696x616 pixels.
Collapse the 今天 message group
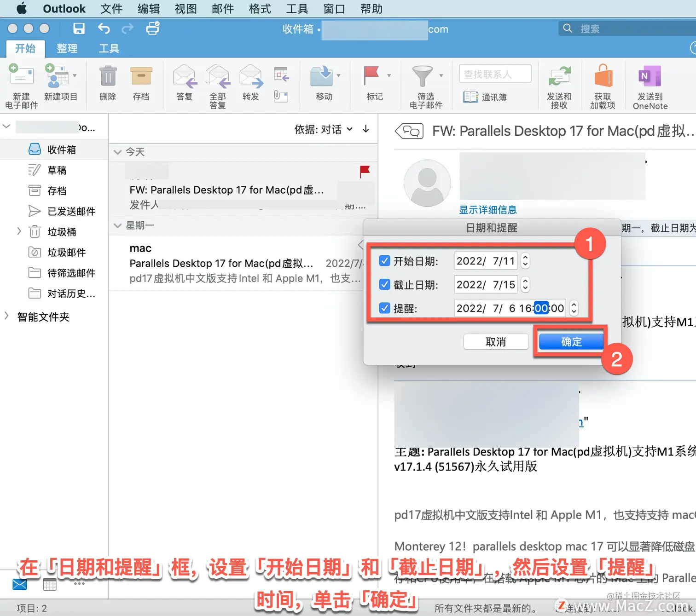pyautogui.click(x=118, y=152)
